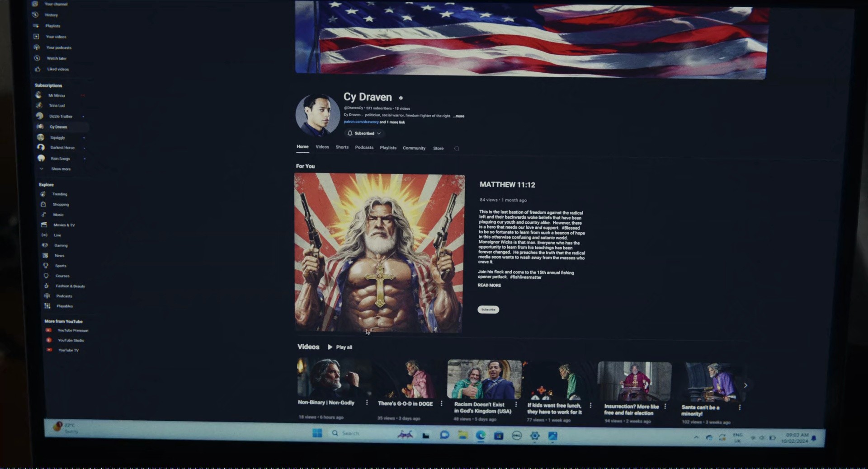
Task: Switch to the Podcasts channel tab
Action: click(364, 147)
